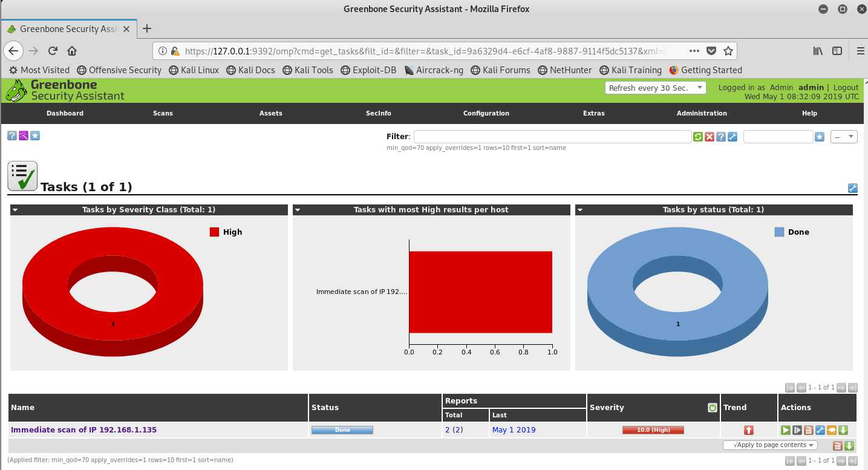The width and height of the screenshot is (868, 470).
Task: Save page to Pocket
Action: 711,51
